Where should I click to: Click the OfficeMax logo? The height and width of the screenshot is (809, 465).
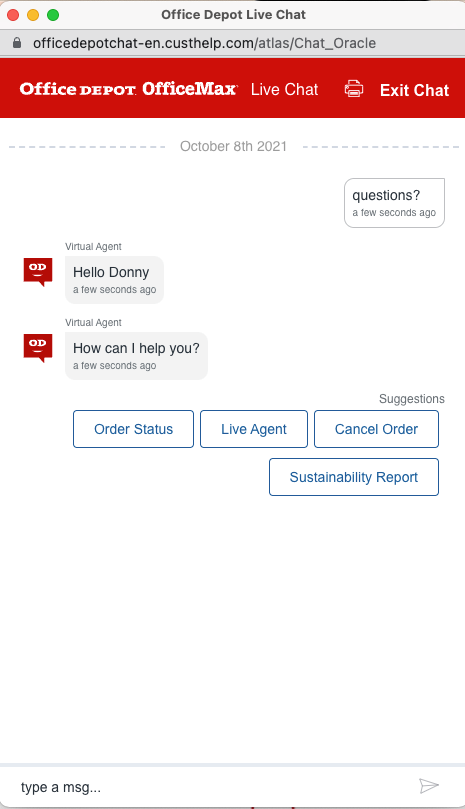(189, 89)
